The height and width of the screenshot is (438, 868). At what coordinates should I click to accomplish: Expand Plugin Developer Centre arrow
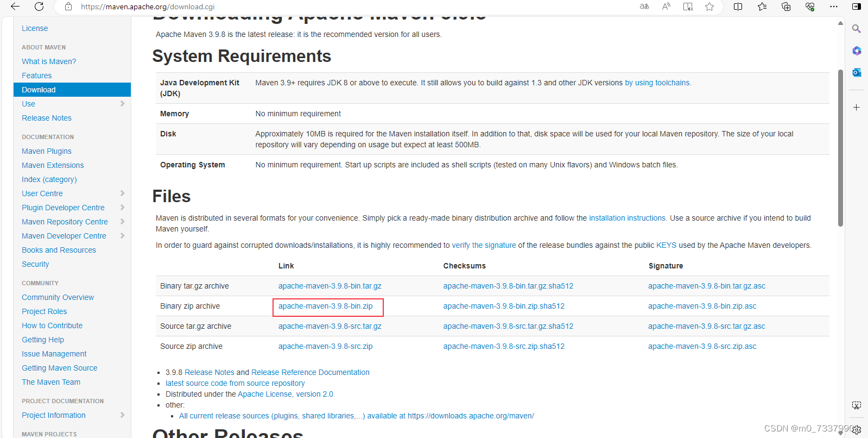pos(122,207)
